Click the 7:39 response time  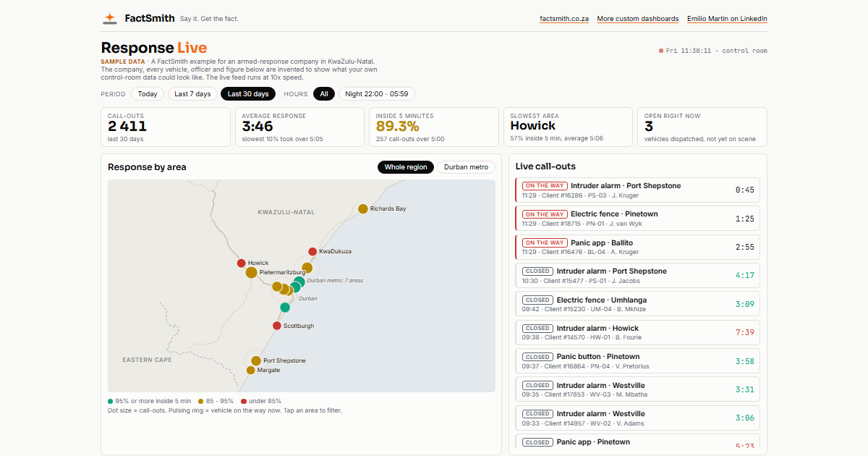coord(745,332)
